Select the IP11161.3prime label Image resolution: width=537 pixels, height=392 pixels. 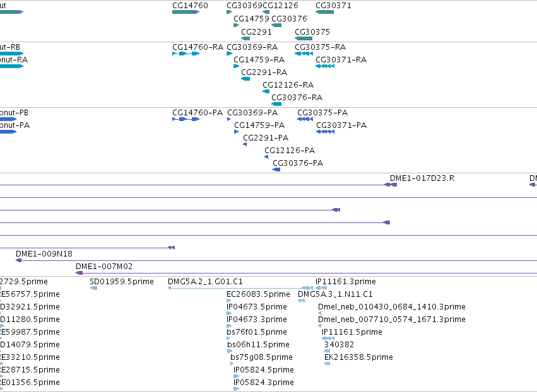(346, 282)
